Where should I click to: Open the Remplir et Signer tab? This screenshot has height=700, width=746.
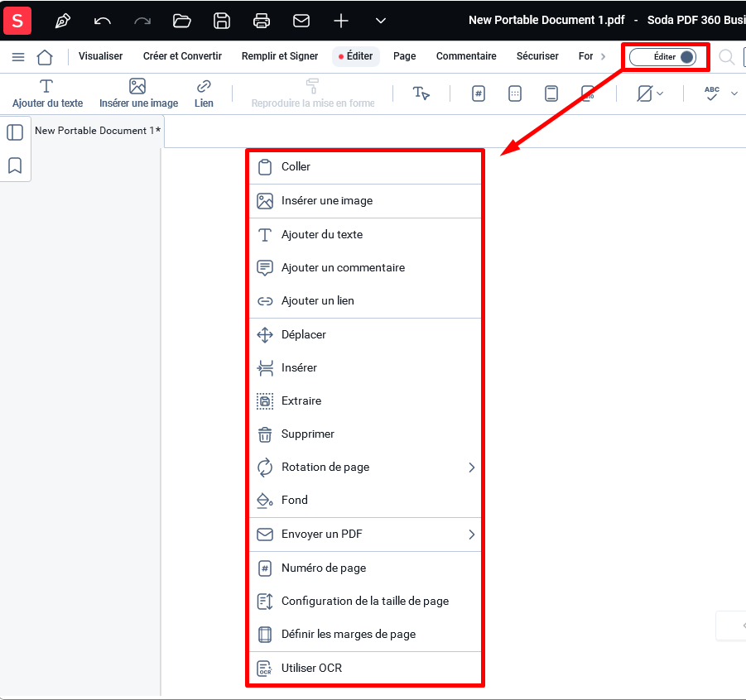[280, 56]
